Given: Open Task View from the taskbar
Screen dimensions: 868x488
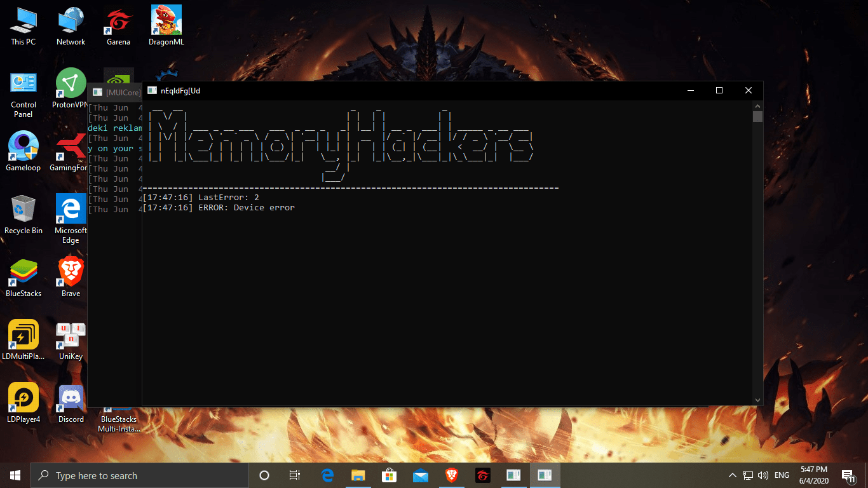Looking at the screenshot, I should (x=295, y=475).
